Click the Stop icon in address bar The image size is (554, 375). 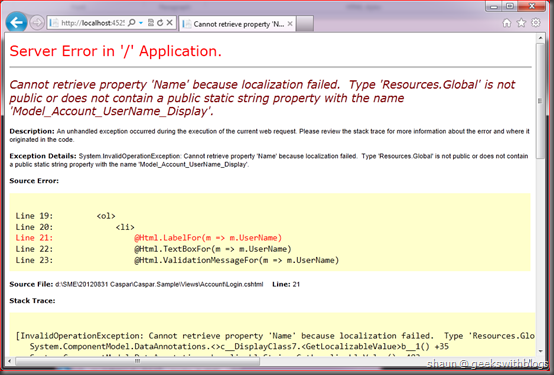[170, 23]
